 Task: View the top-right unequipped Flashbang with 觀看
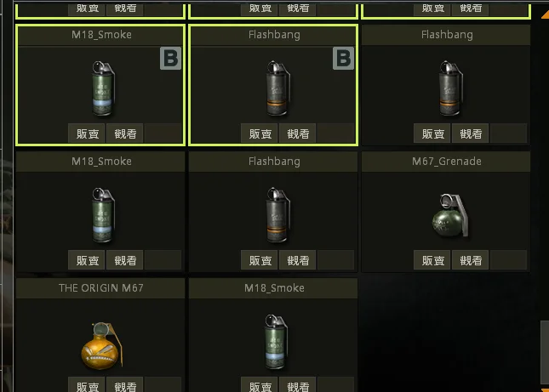tap(470, 133)
